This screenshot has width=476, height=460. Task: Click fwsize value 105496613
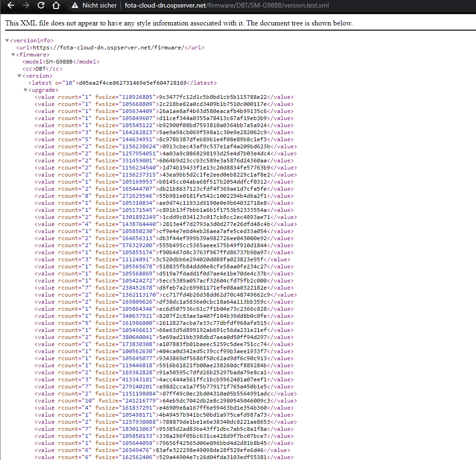(x=137, y=330)
